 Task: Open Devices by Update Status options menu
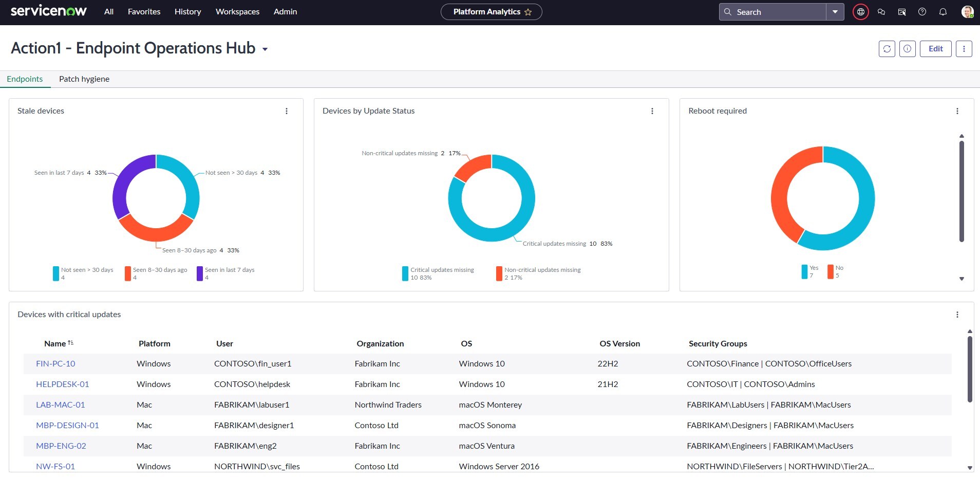[x=652, y=111]
